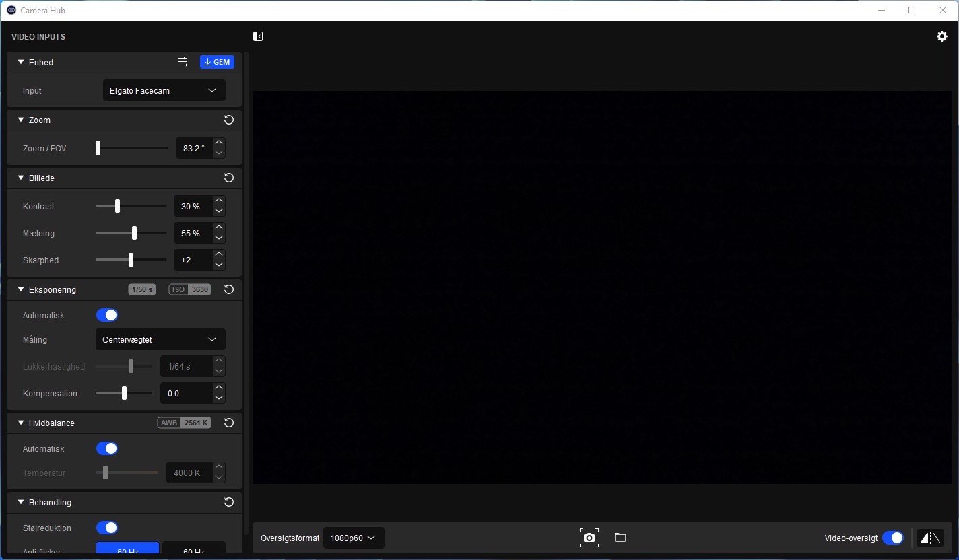The image size is (959, 560).
Task: Decrease Kompensation with down arrow
Action: click(x=219, y=398)
